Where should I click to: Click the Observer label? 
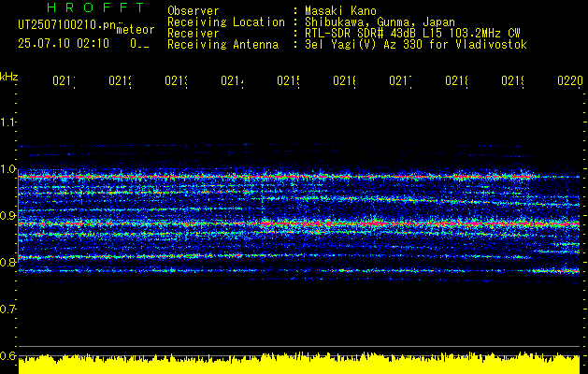click(x=194, y=11)
